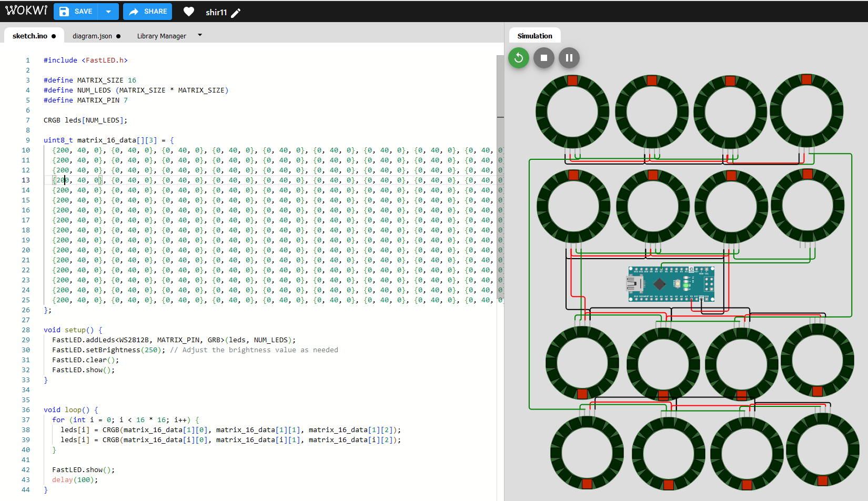Open the Save dropdown arrow
Screen dimensions: 868x501
[108, 12]
